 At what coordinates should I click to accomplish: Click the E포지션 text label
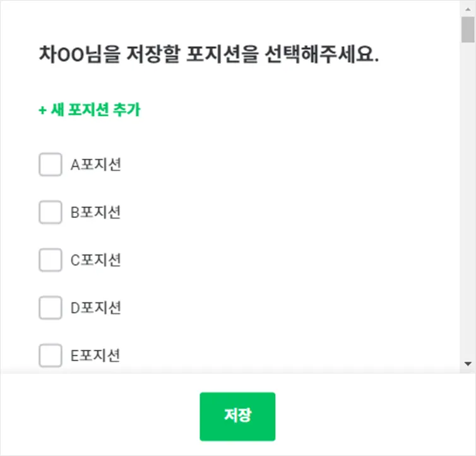[x=95, y=356]
